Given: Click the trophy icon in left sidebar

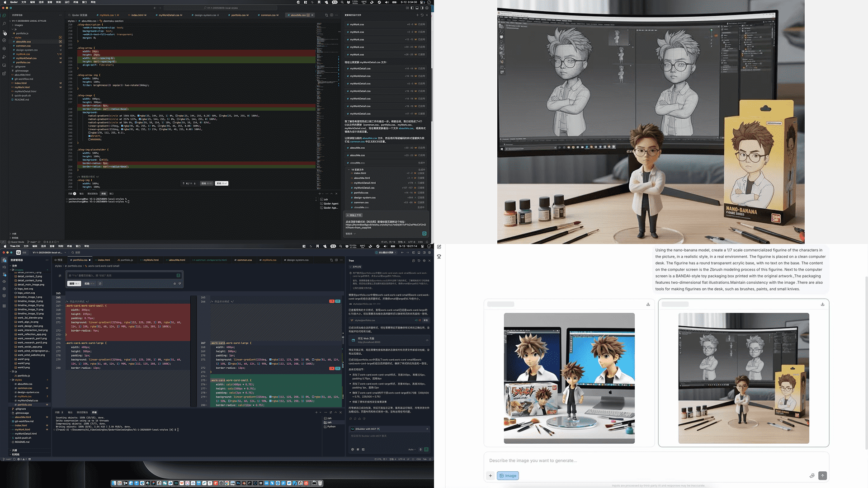Looking at the screenshot, I should point(439,257).
